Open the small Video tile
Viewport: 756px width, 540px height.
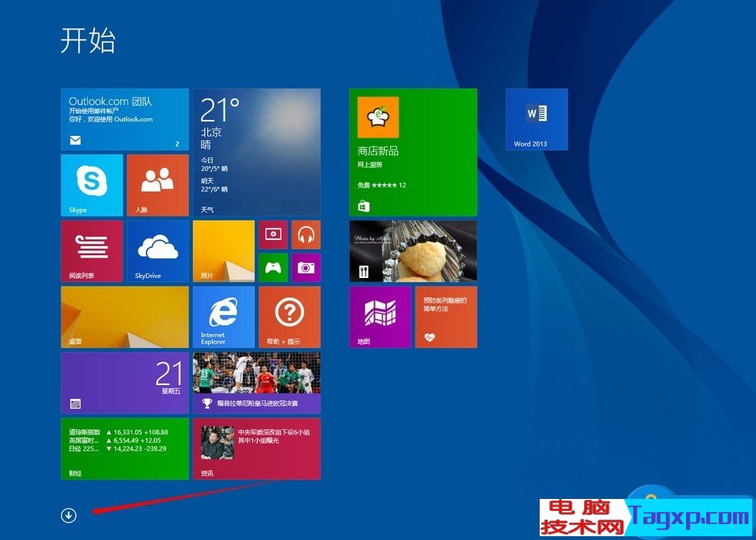273,235
